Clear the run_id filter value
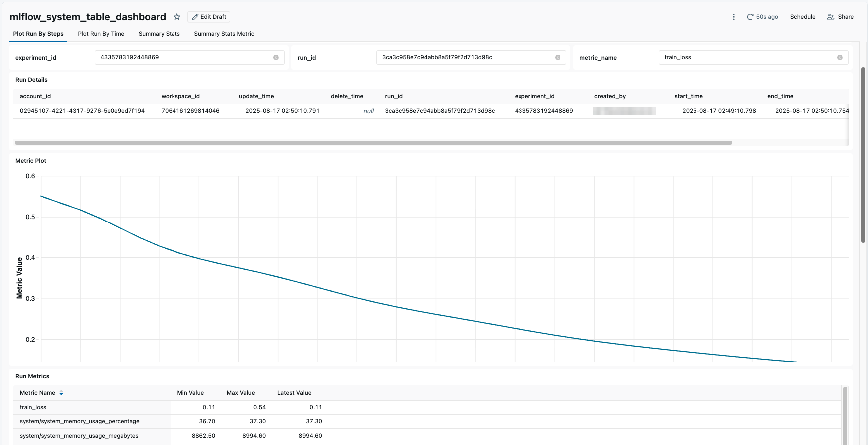 click(558, 58)
